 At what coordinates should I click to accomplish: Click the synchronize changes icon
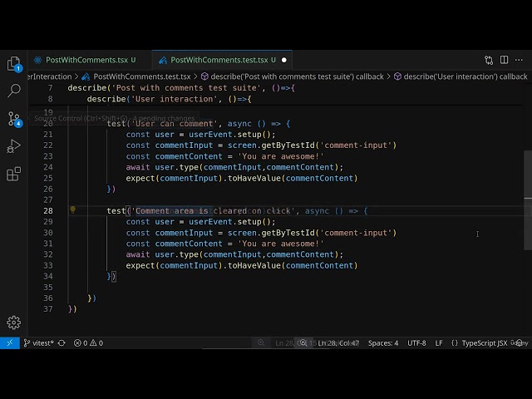coord(62,343)
